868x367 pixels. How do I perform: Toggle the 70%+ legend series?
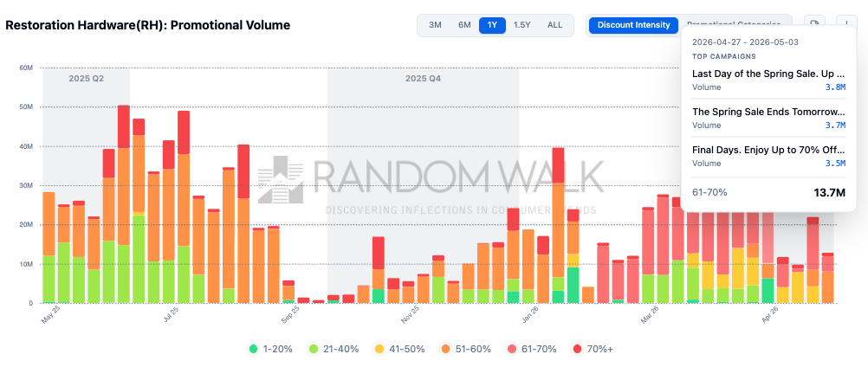click(593, 349)
